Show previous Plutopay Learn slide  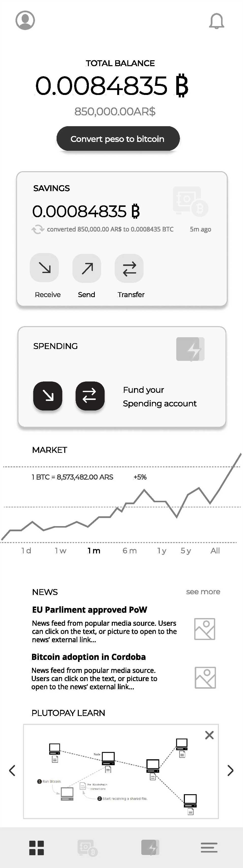pyautogui.click(x=12, y=770)
